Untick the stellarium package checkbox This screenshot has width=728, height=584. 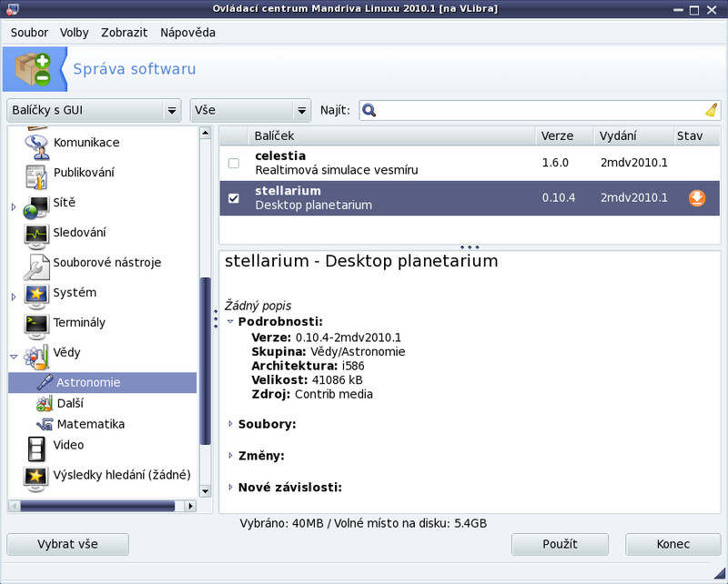click(234, 198)
